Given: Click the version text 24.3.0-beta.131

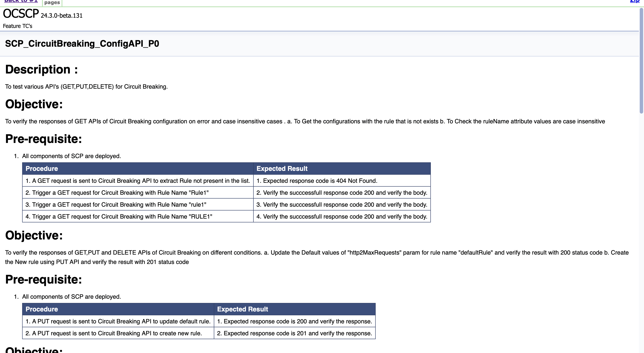Looking at the screenshot, I should pos(62,16).
